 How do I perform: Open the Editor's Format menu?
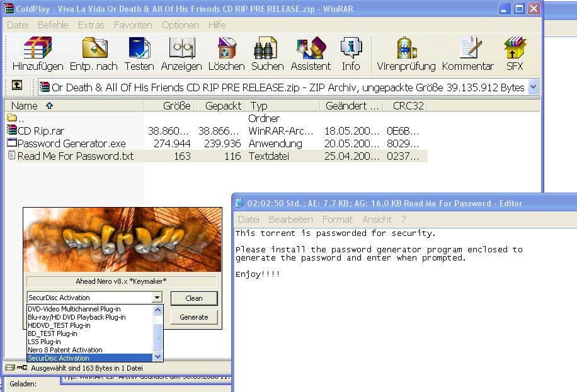[x=338, y=220]
